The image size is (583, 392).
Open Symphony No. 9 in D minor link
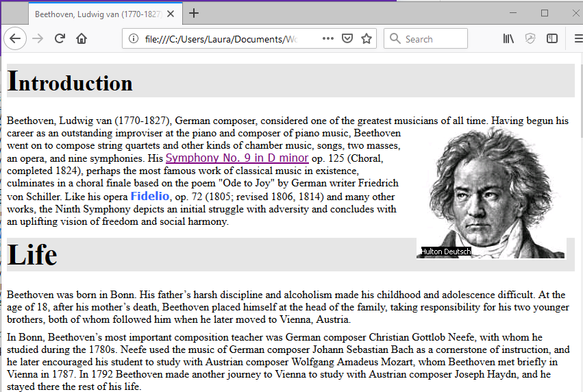[x=237, y=158]
